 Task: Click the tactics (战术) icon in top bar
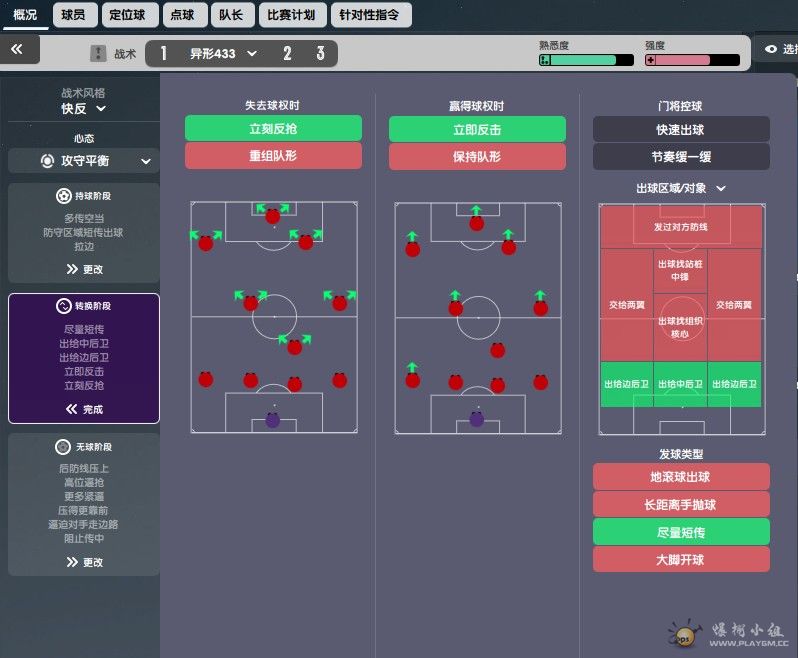tap(98, 54)
